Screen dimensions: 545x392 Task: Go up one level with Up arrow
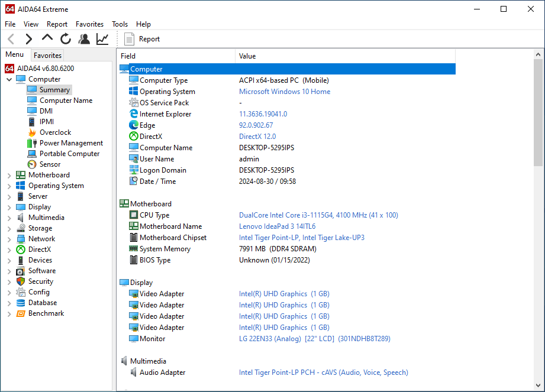tap(47, 38)
